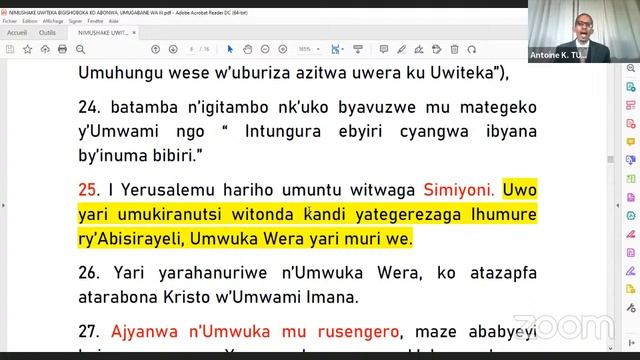Screen dimensions: 640x360
Task: Add a sticky note comment
Action: pos(384,49)
